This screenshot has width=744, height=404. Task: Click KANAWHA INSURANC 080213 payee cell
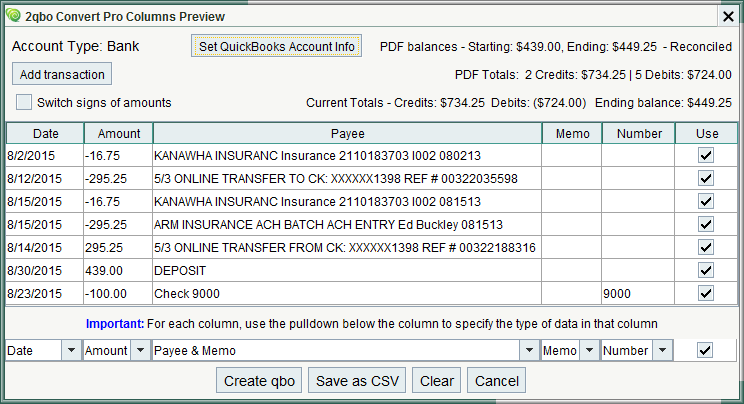(x=347, y=155)
